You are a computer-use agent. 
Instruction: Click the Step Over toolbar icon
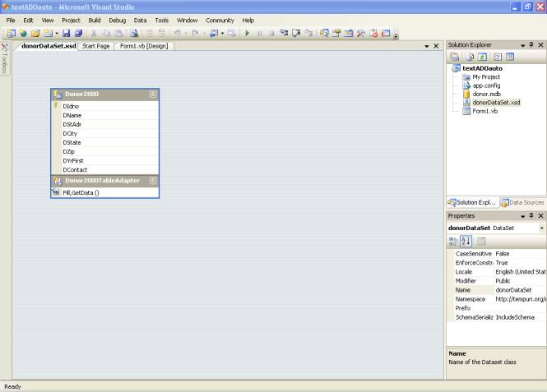296,34
